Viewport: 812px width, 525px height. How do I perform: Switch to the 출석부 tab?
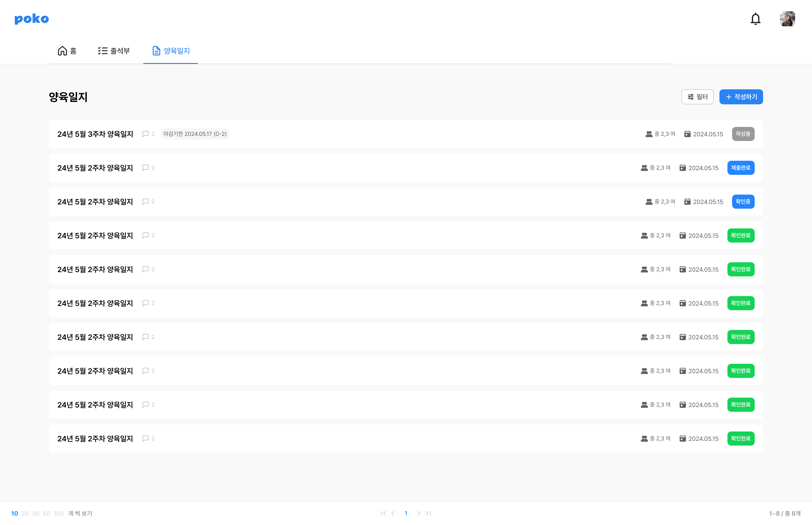pyautogui.click(x=114, y=51)
